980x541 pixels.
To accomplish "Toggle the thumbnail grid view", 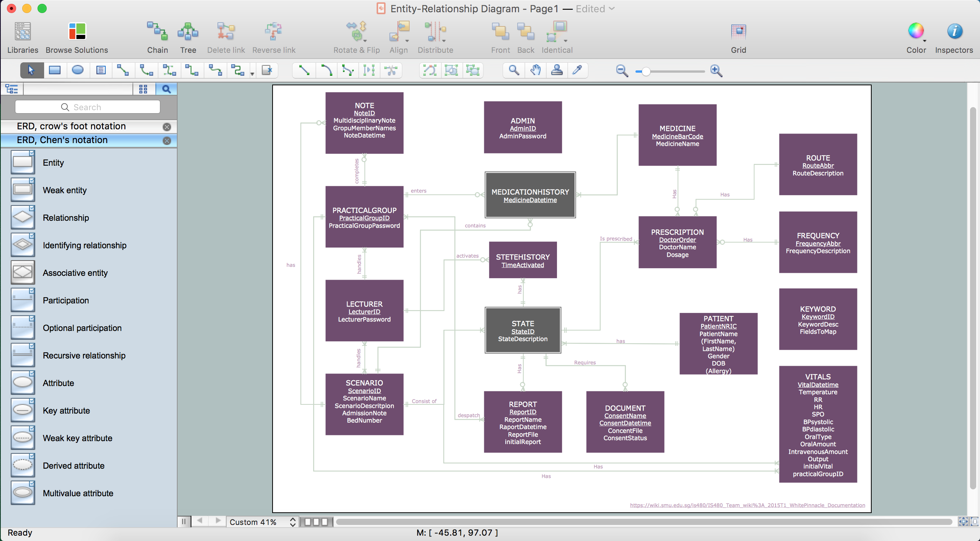I will (x=143, y=89).
